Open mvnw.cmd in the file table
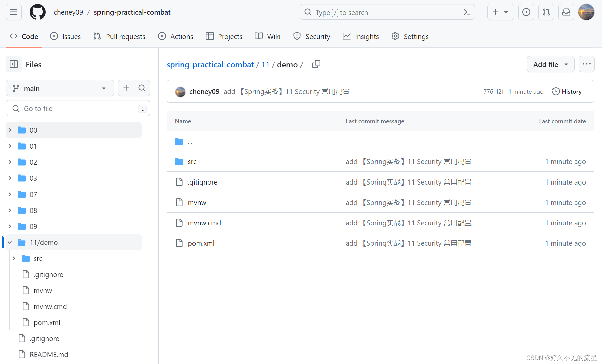Viewport: 602px width, 364px height. (204, 223)
